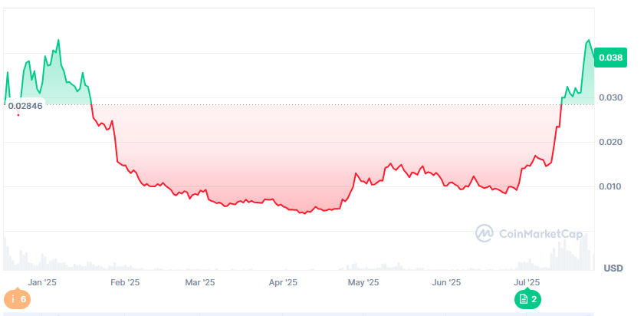Click the 0.030 price axis label
Viewport: 644px width, 316px height.
(610, 97)
